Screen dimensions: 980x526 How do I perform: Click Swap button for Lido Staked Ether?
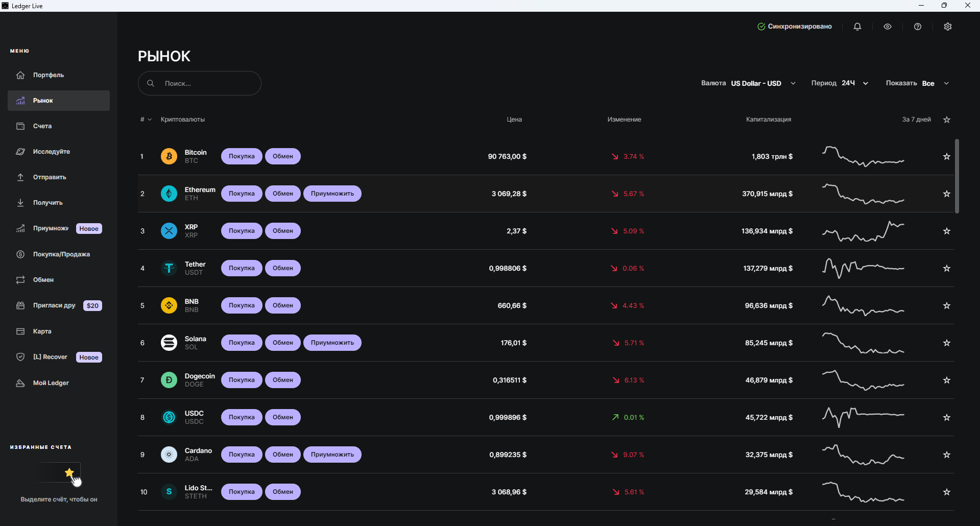[x=283, y=492]
